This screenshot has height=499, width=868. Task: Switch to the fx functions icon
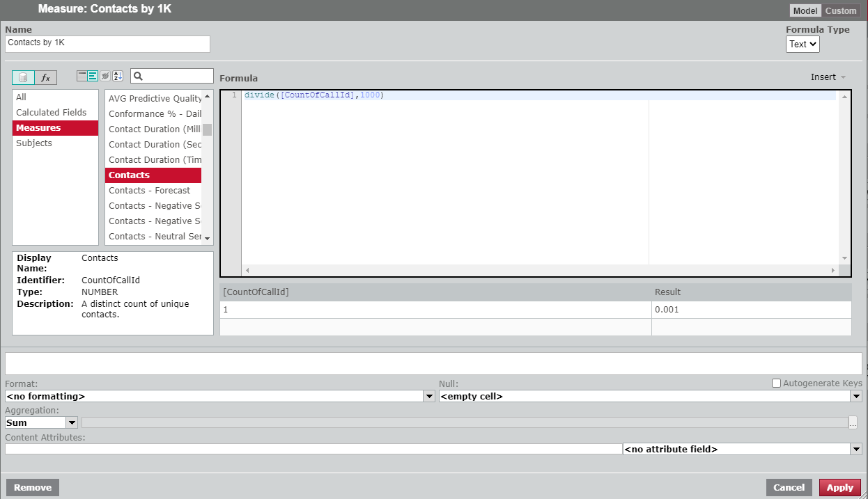46,77
